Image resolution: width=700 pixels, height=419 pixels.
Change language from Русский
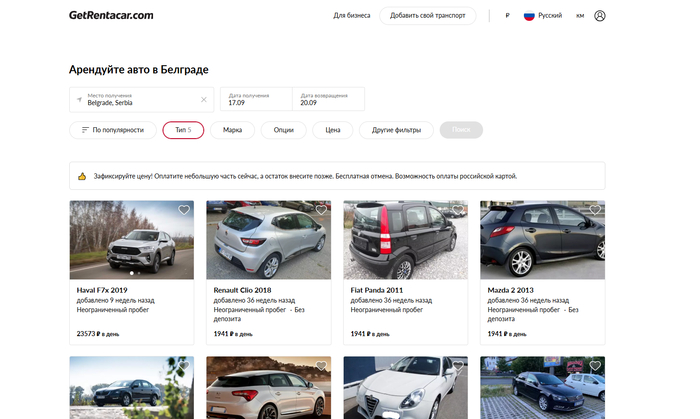[x=550, y=16]
